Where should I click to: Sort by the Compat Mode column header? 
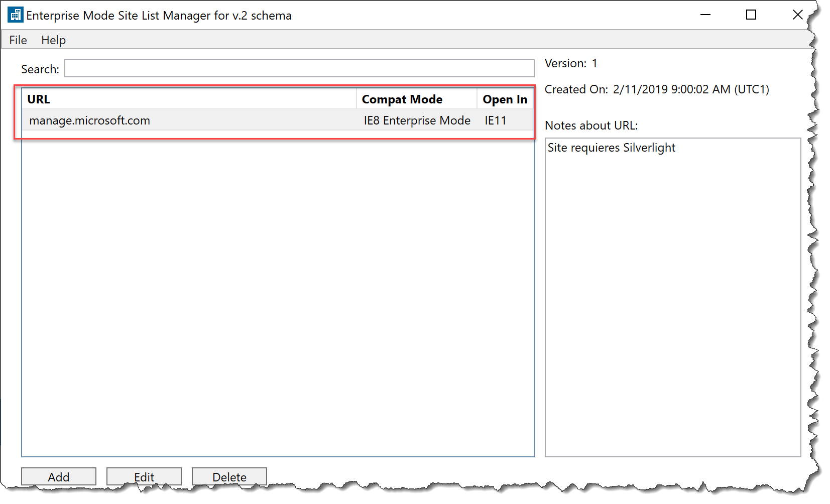click(x=402, y=99)
